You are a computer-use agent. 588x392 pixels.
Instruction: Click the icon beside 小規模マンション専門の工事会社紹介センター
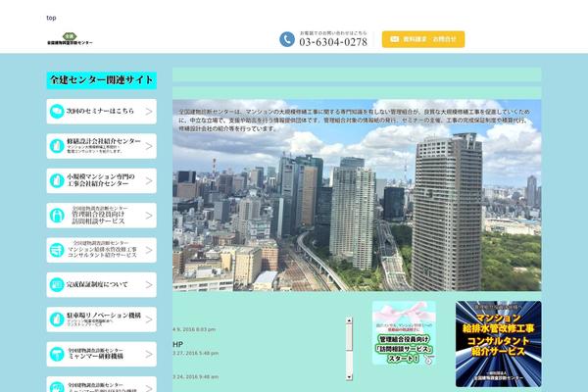click(x=57, y=180)
